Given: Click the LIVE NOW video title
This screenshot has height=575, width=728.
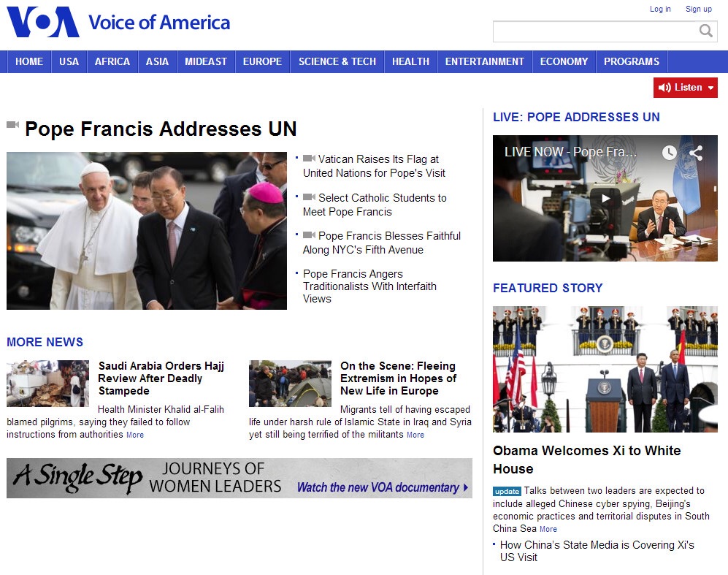Looking at the screenshot, I should [x=570, y=152].
